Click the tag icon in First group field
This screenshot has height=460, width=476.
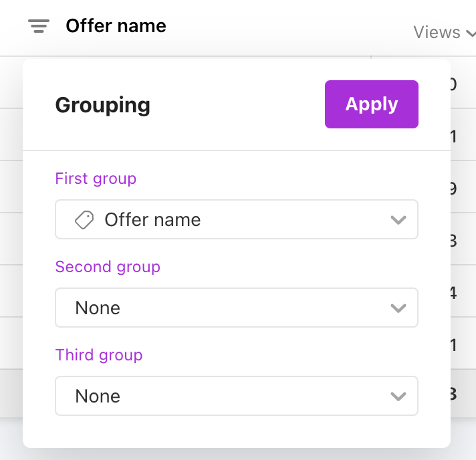tap(84, 219)
